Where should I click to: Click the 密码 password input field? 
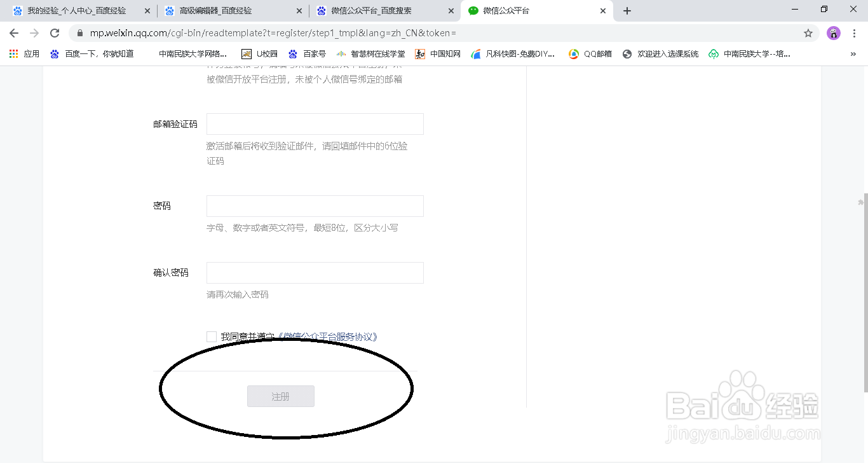pos(315,205)
